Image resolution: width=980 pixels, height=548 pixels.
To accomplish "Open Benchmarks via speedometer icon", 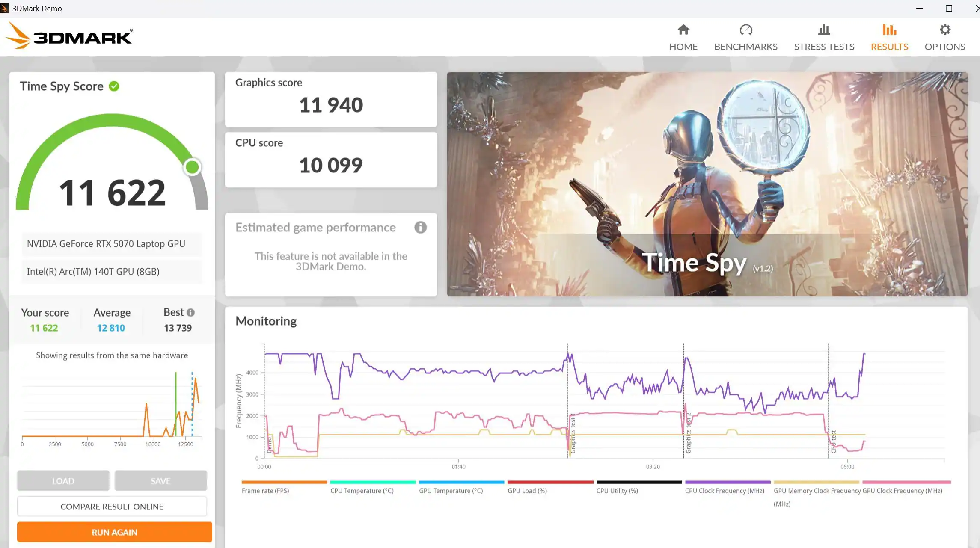I will coord(745,30).
